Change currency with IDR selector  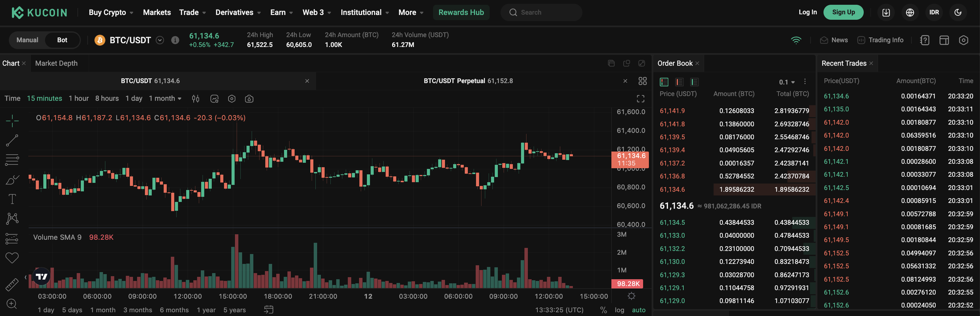coord(934,12)
